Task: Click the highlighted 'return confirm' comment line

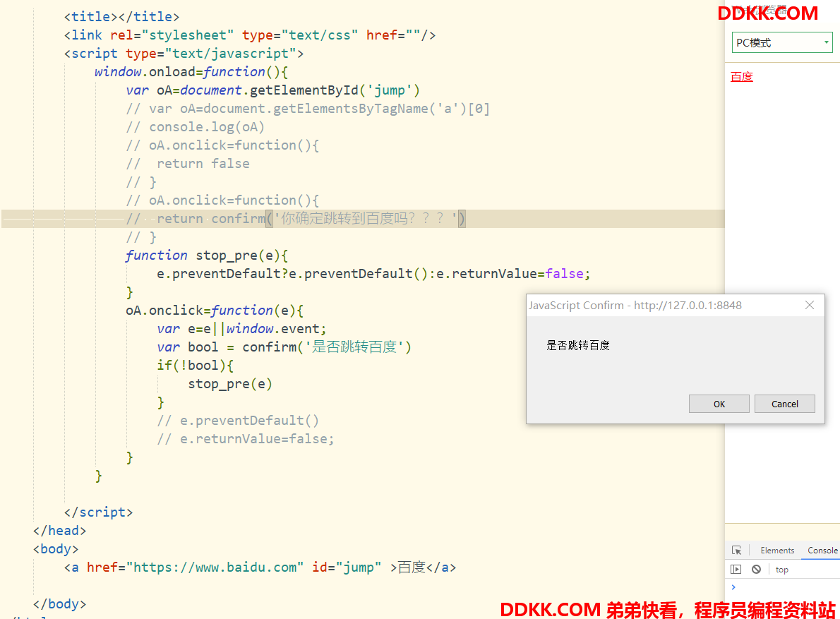Action: coord(296,219)
